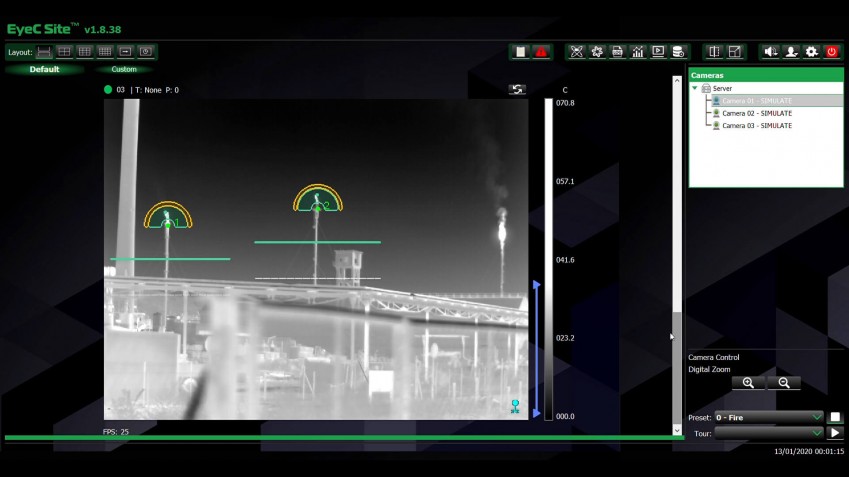This screenshot has height=477, width=849.
Task: Zoom out with digital zoom
Action: [x=783, y=383]
